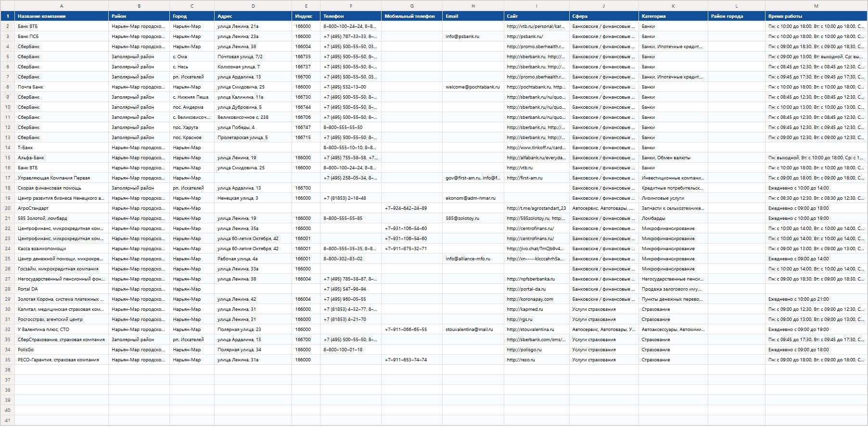Select column M by its letter header
Image resolution: width=868 pixels, height=434 pixels.
tap(817, 6)
